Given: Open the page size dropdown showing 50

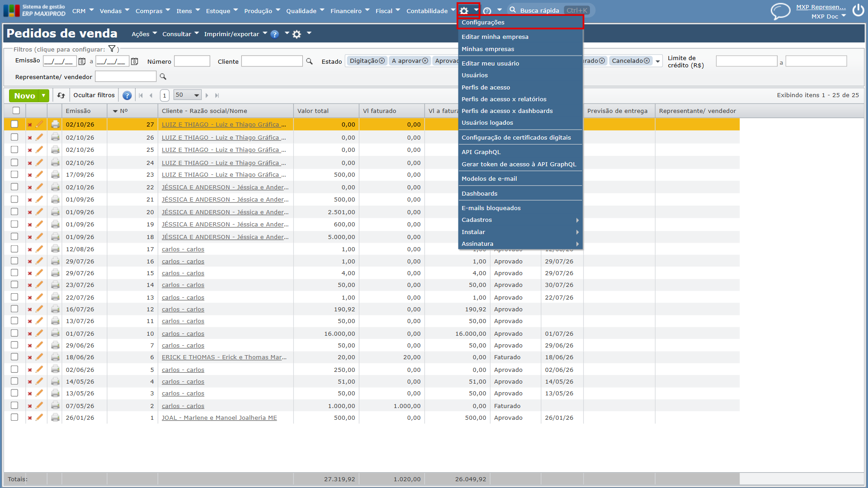Looking at the screenshot, I should [187, 95].
